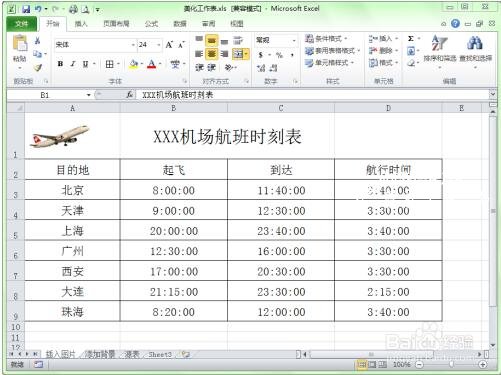Click the Paste clipboard icon
The width and height of the screenshot is (501, 375).
(20, 44)
